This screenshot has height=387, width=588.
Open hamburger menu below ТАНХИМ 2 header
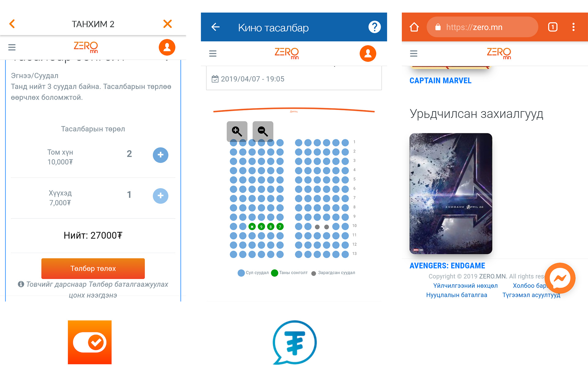coord(12,47)
